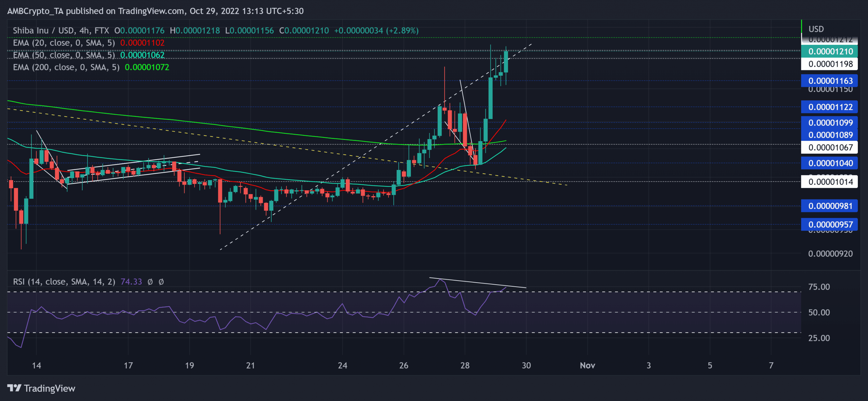This screenshot has height=401, width=868.
Task: Click the date label 30 on time axis
Action: pyautogui.click(x=526, y=365)
